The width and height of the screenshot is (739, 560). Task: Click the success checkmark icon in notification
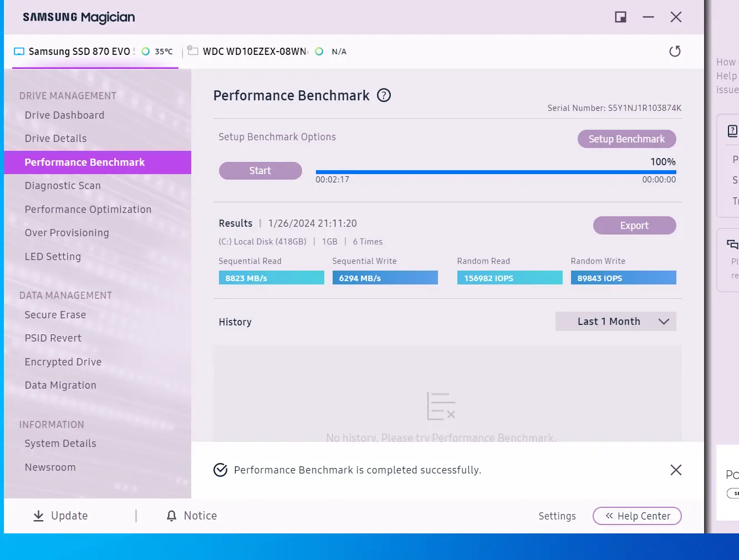pyautogui.click(x=220, y=470)
